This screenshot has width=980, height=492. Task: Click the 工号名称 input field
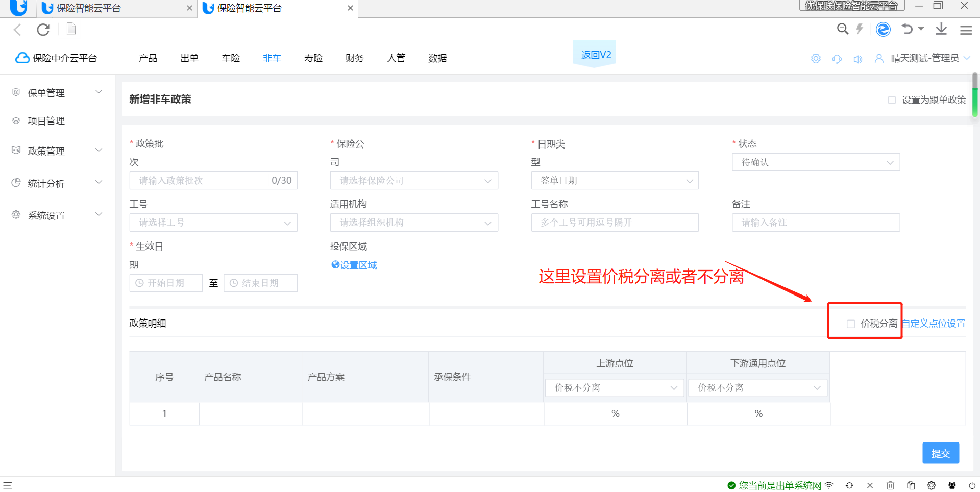(x=615, y=223)
